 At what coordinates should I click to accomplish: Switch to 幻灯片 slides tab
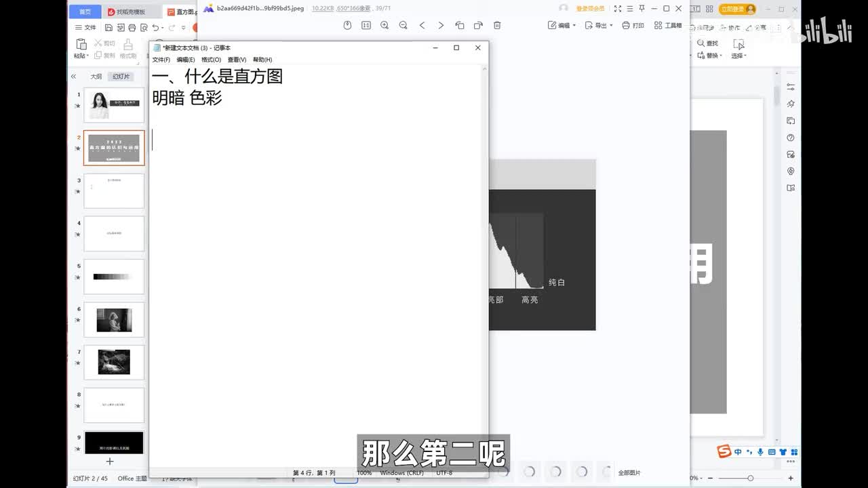click(x=121, y=77)
